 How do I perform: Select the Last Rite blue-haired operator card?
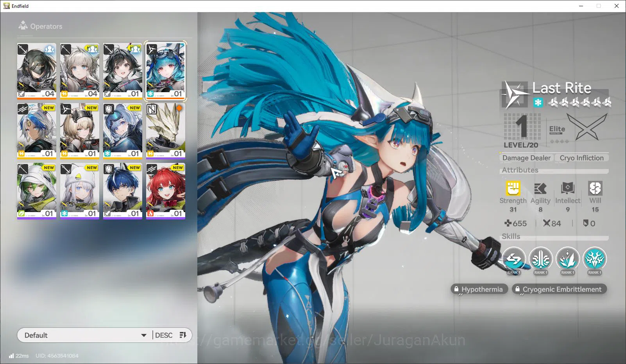tap(166, 71)
